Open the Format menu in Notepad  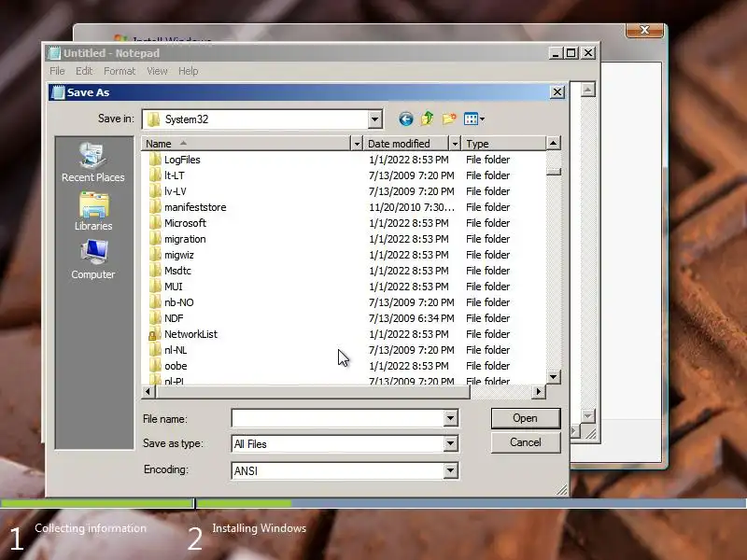[x=120, y=71]
